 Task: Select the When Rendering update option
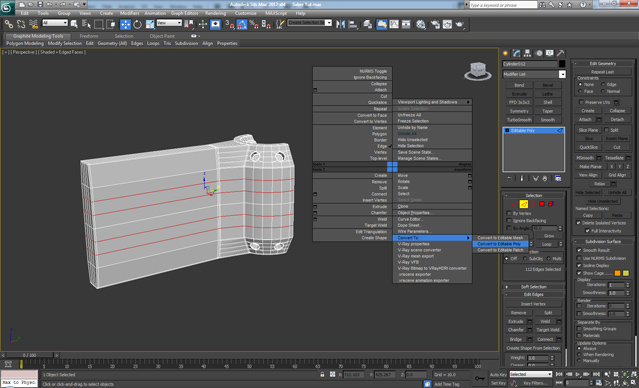click(579, 355)
